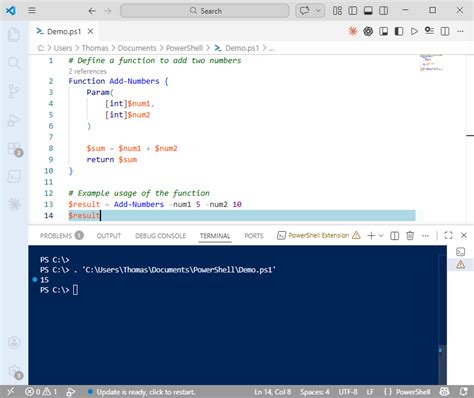Click the ChatGPT-style icon in editor toolbar

pos(368,31)
